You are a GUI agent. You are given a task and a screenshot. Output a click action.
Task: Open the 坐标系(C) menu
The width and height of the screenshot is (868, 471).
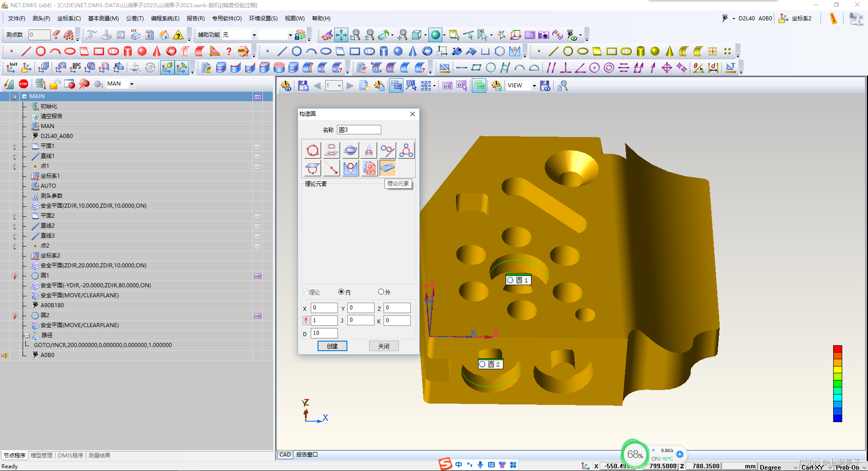point(69,19)
